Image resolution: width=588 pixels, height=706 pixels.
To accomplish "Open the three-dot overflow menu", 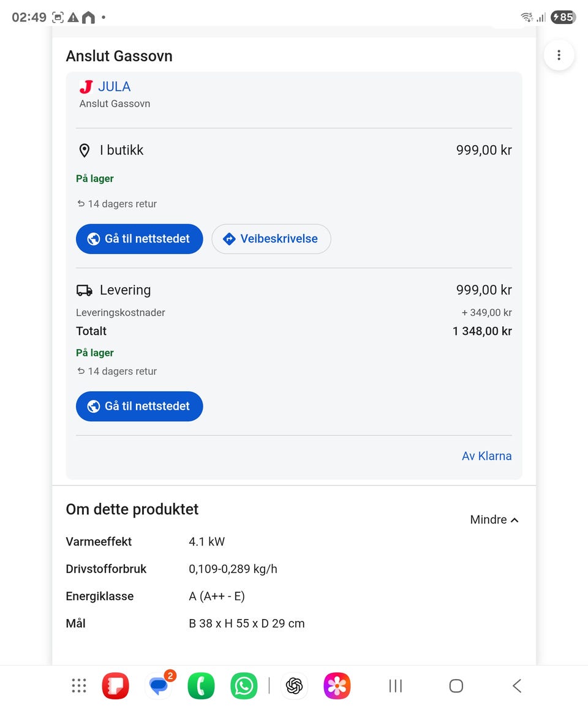I will coord(559,55).
